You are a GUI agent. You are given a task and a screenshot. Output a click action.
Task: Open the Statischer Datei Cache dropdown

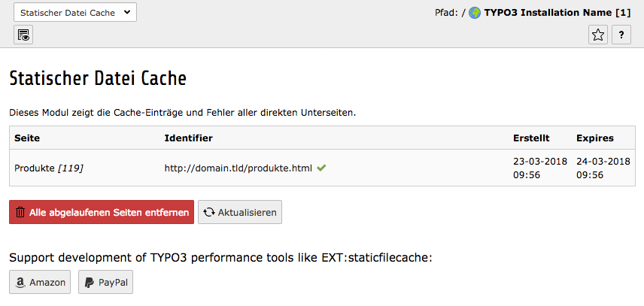coord(75,13)
